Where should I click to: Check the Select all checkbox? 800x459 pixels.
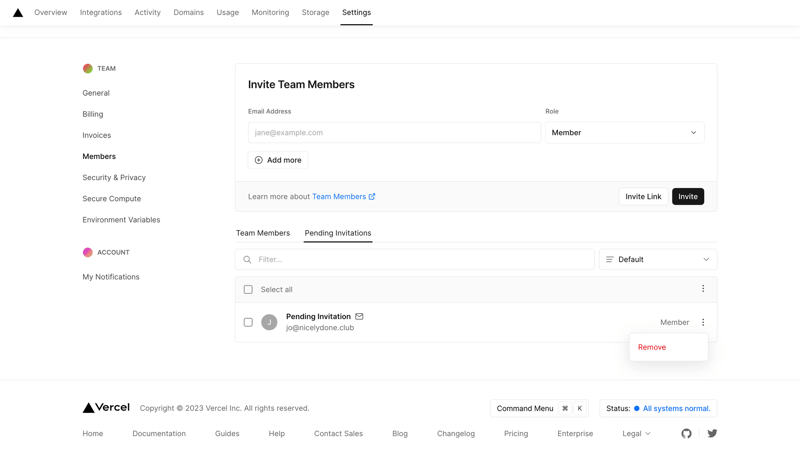click(248, 290)
